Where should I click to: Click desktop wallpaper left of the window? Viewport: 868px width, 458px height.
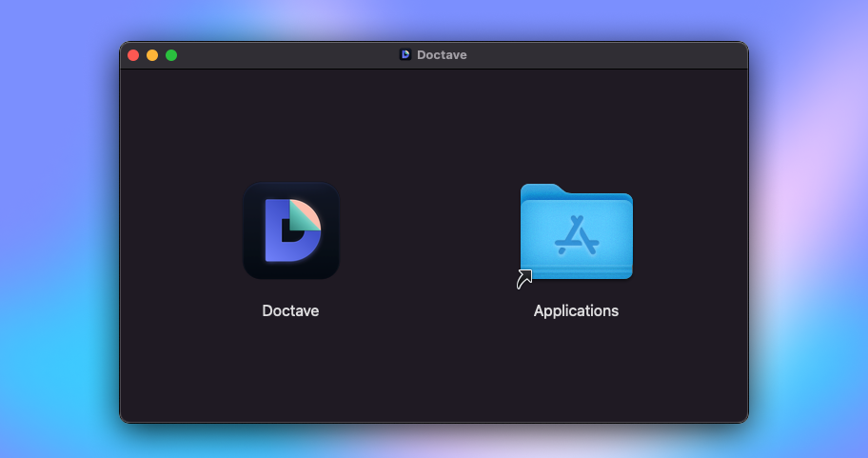click(x=57, y=238)
